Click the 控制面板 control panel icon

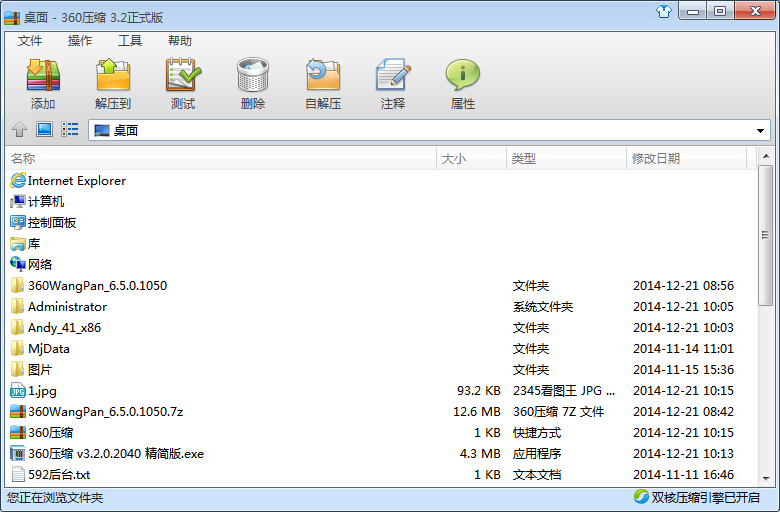click(x=18, y=222)
